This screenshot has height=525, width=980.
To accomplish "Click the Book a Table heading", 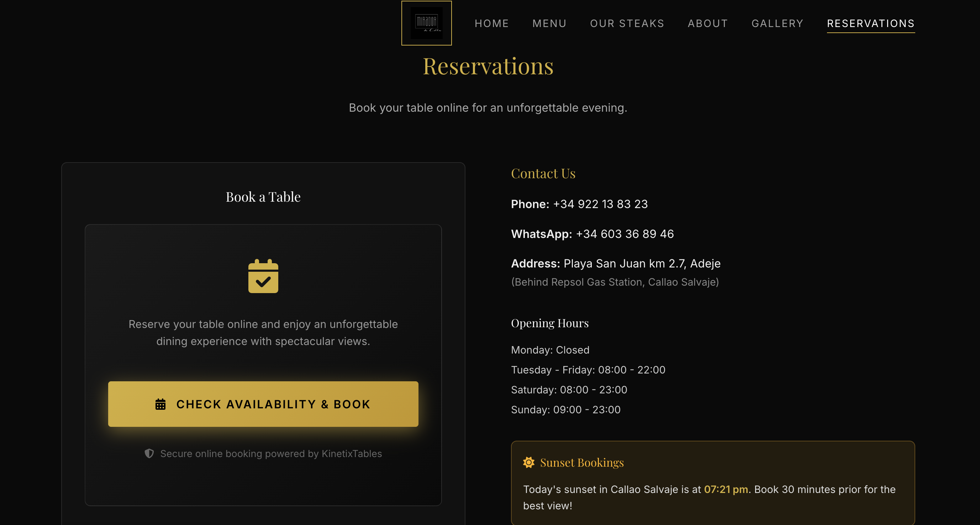I will (263, 197).
